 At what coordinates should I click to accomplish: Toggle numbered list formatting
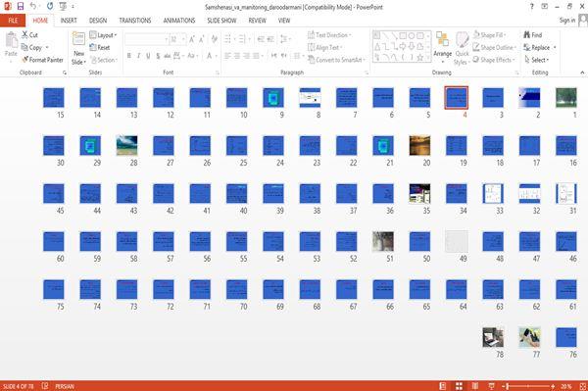click(x=242, y=39)
